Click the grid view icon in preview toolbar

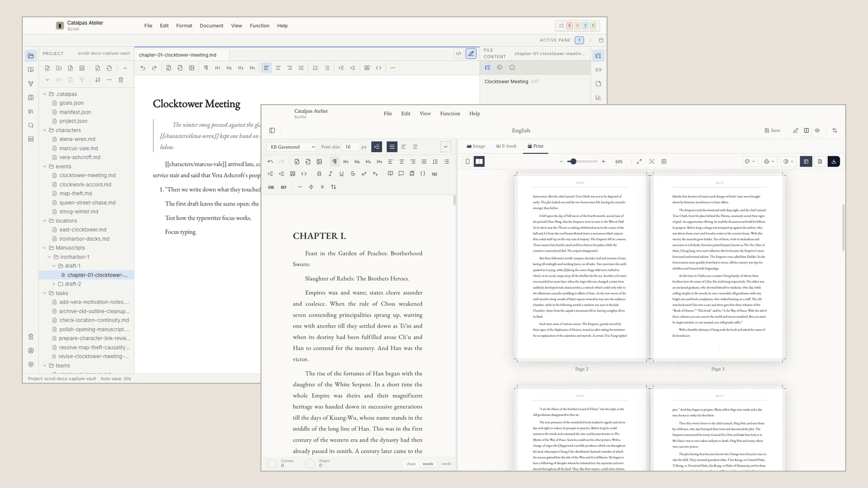pyautogui.click(x=663, y=162)
